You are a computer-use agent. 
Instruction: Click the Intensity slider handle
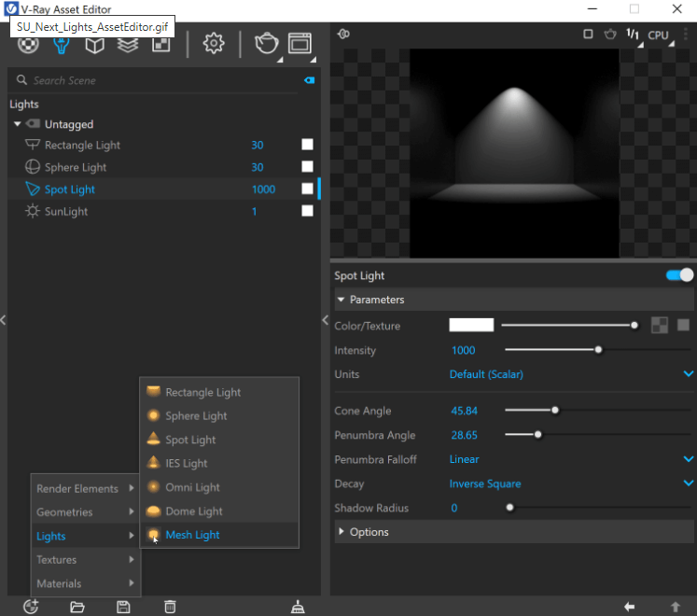coord(598,350)
